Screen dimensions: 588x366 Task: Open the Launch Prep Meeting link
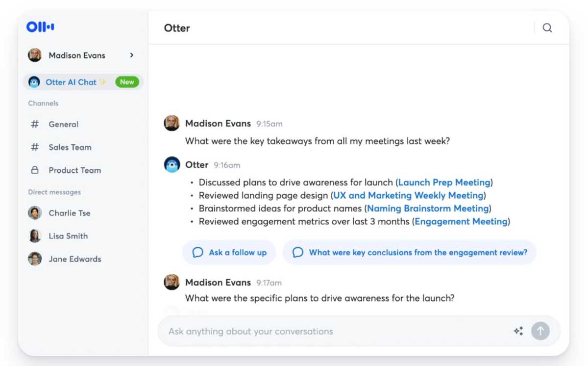click(444, 183)
